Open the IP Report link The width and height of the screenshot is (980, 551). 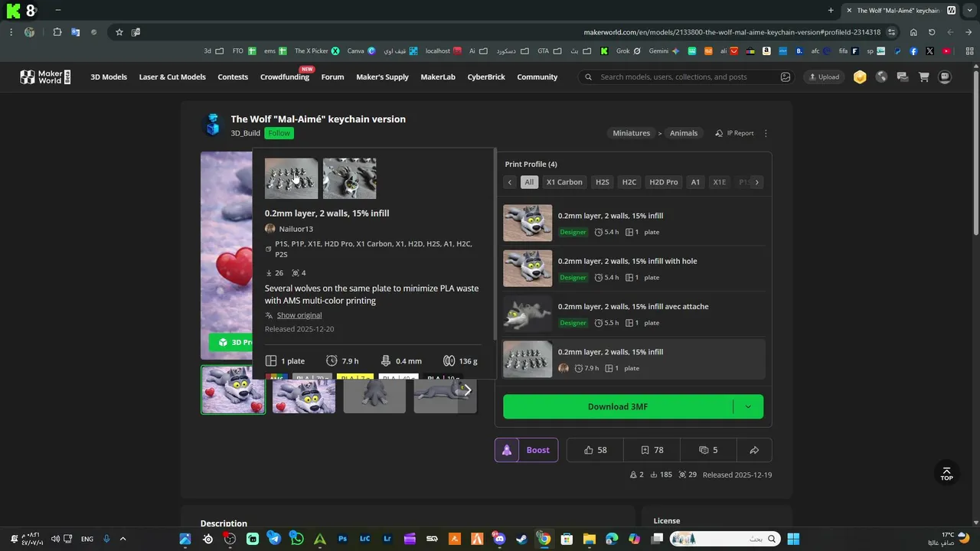(734, 133)
